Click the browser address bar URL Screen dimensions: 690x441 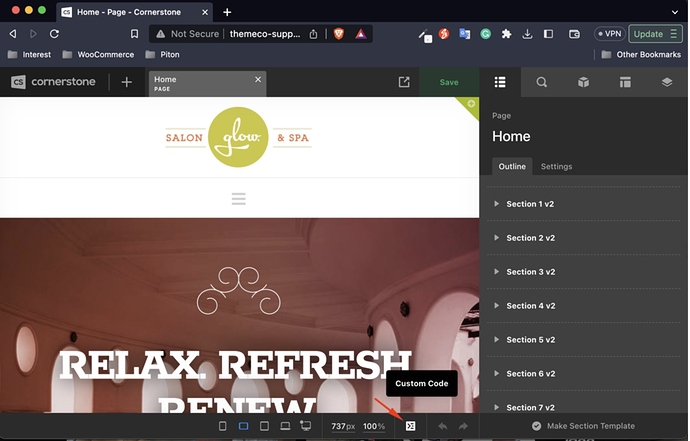(265, 34)
